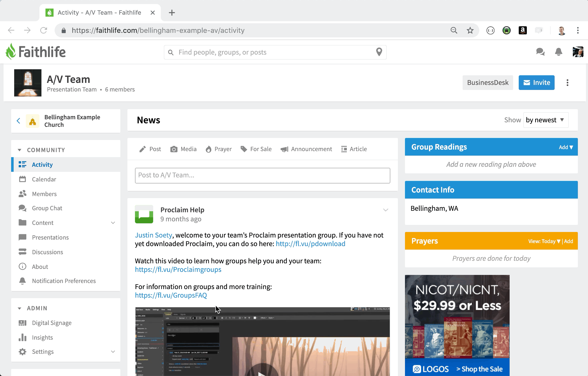The height and width of the screenshot is (376, 588).
Task: Open the Activity page in sidebar
Action: click(66, 164)
